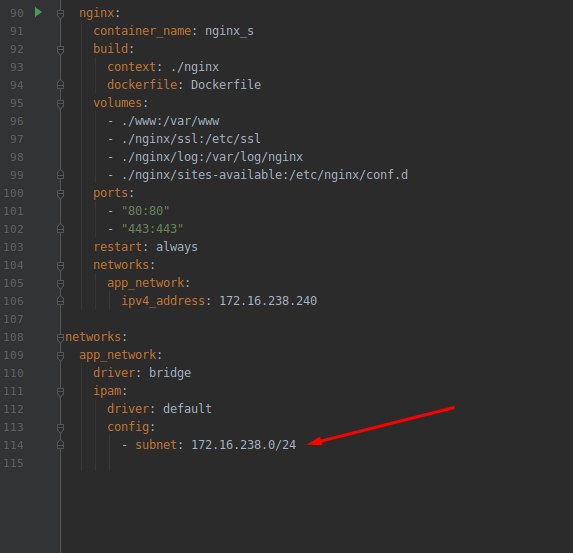This screenshot has height=553, width=573.
Task: Click the build key on line 92
Action: coord(111,49)
